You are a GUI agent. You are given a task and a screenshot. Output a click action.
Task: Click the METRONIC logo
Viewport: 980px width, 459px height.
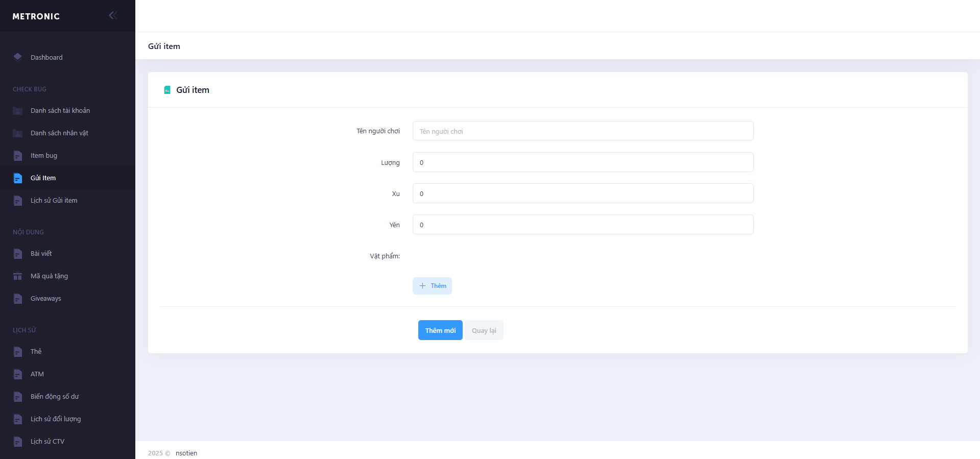click(36, 16)
